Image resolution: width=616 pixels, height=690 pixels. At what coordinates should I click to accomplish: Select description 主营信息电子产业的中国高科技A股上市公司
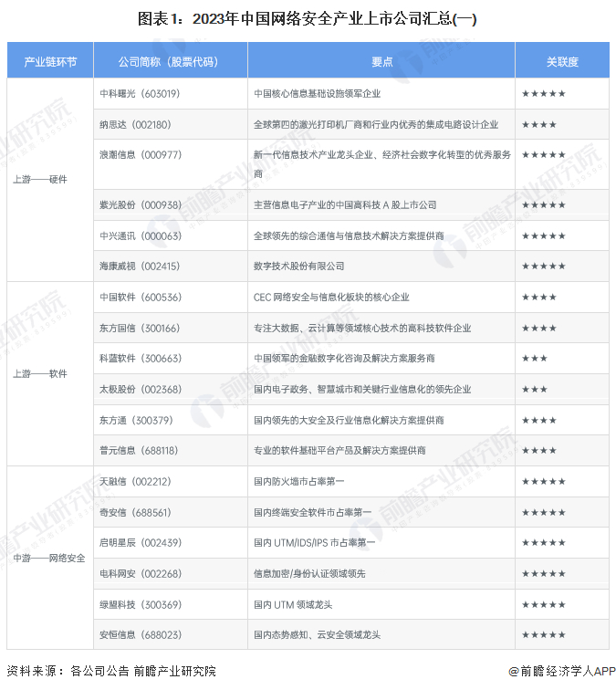(345, 205)
